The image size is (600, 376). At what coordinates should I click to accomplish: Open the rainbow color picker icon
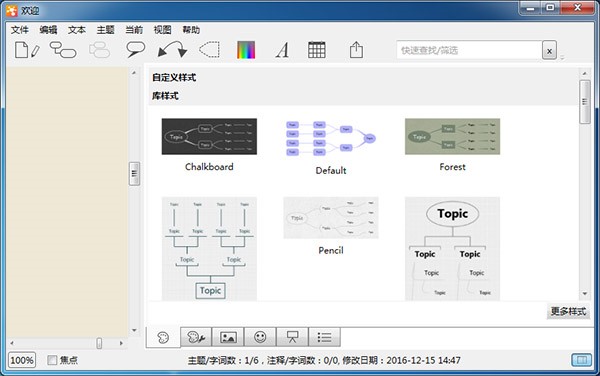click(246, 50)
